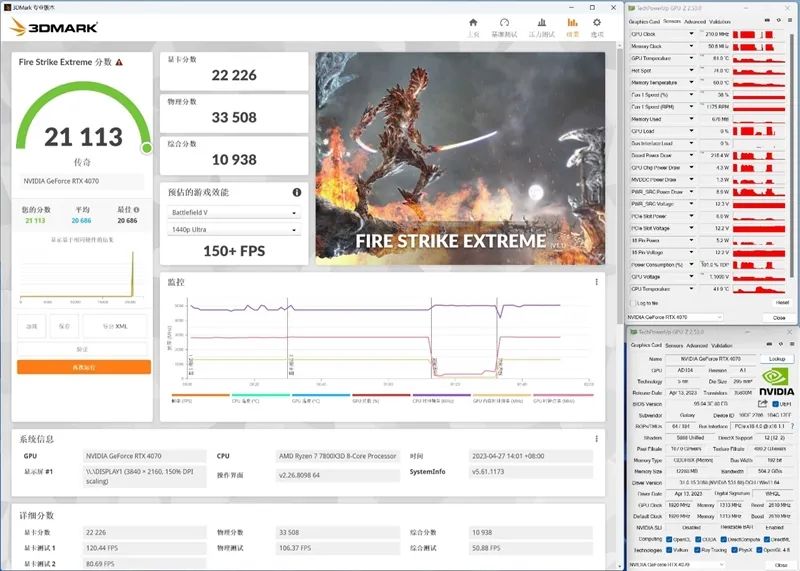Toggle the Vulkan checkbox
This screenshot has height=571, width=800.
[x=669, y=550]
